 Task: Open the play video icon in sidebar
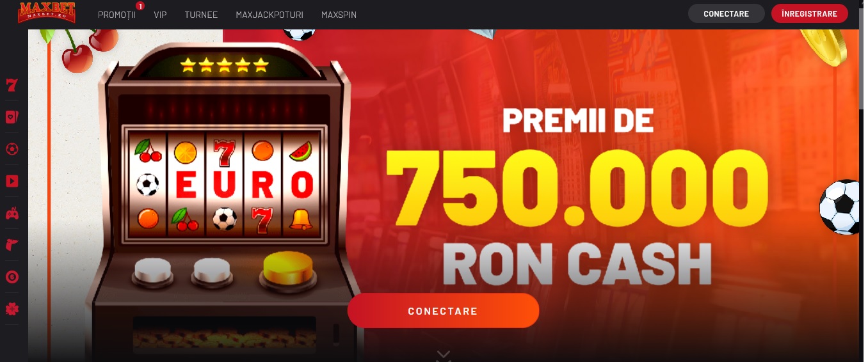pos(12,181)
